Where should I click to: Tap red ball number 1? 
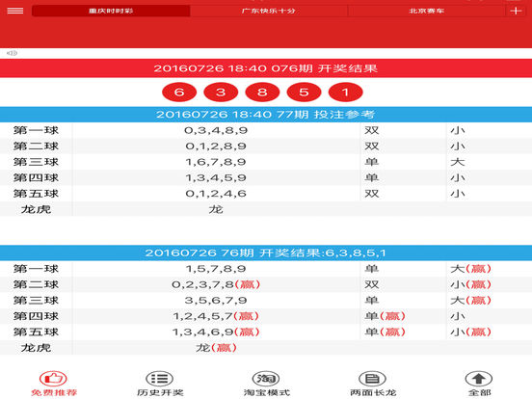[345, 92]
